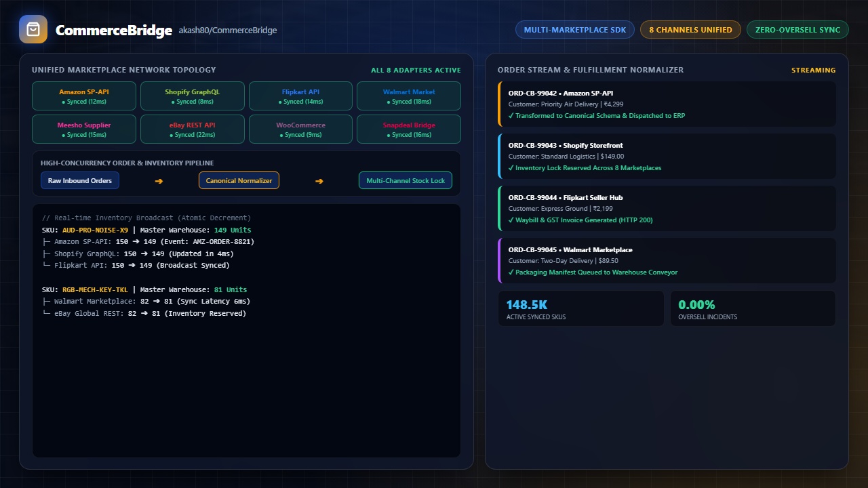Select the Meesho Supplier adapter card
The height and width of the screenshot is (488, 868).
tap(84, 129)
